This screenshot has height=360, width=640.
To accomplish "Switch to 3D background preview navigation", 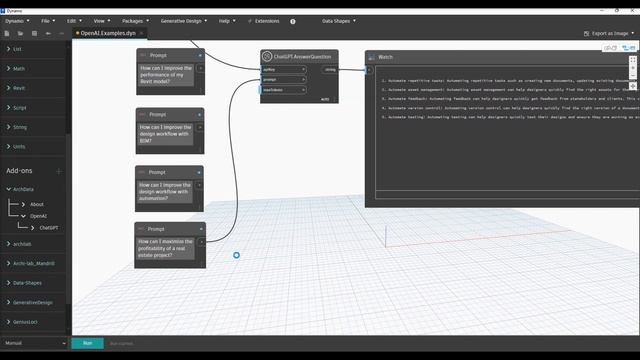I will (610, 48).
